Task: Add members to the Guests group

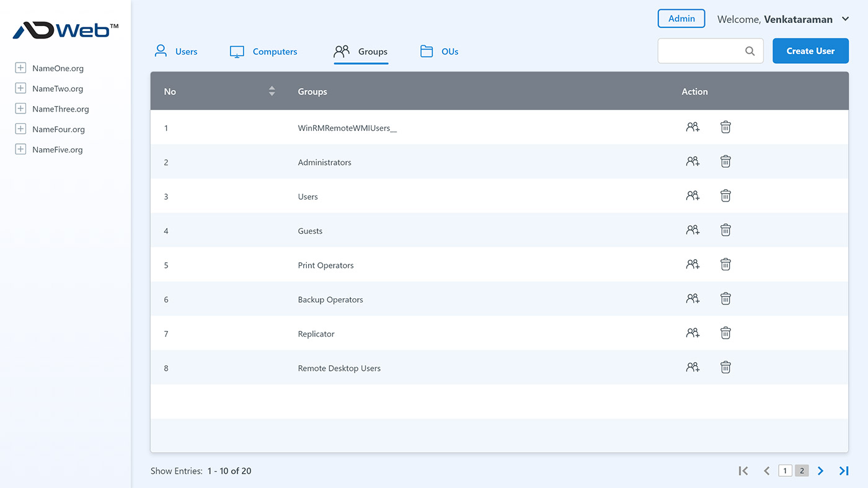Action: click(693, 230)
